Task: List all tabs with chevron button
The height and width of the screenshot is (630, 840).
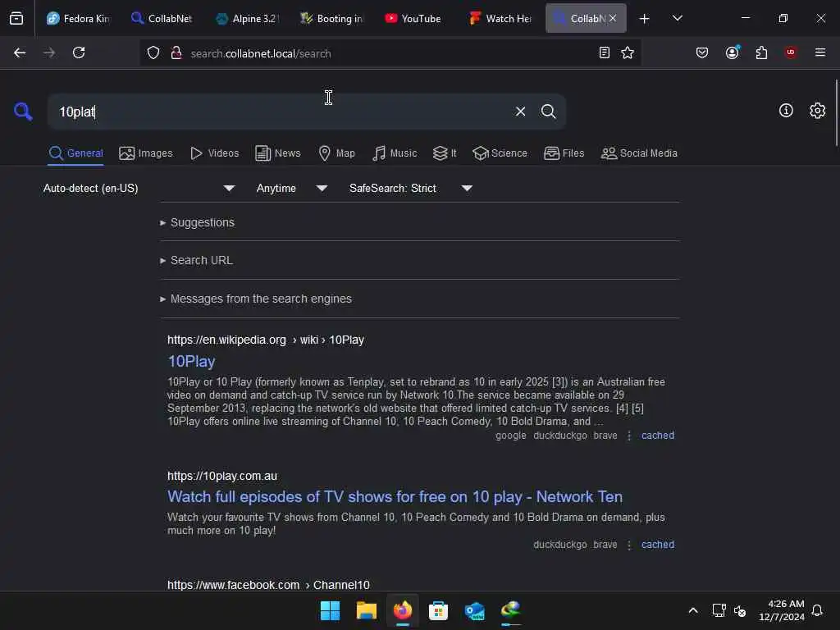Action: pyautogui.click(x=677, y=18)
